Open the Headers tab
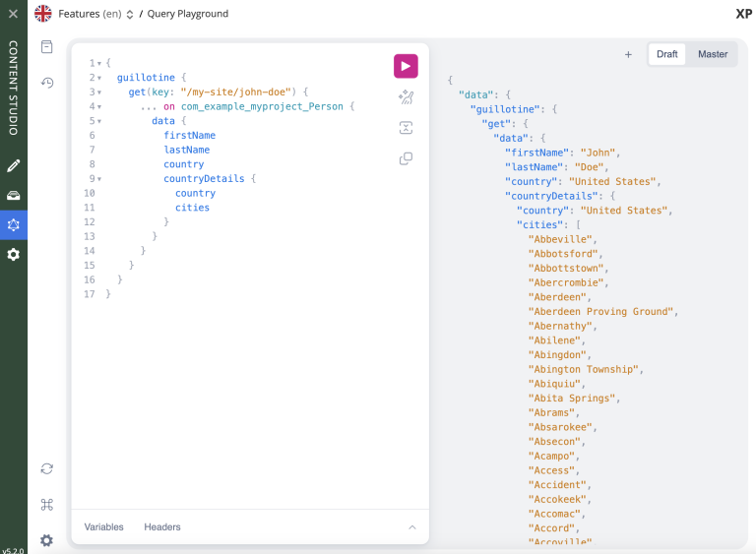The width and height of the screenshot is (756, 554). (x=162, y=527)
